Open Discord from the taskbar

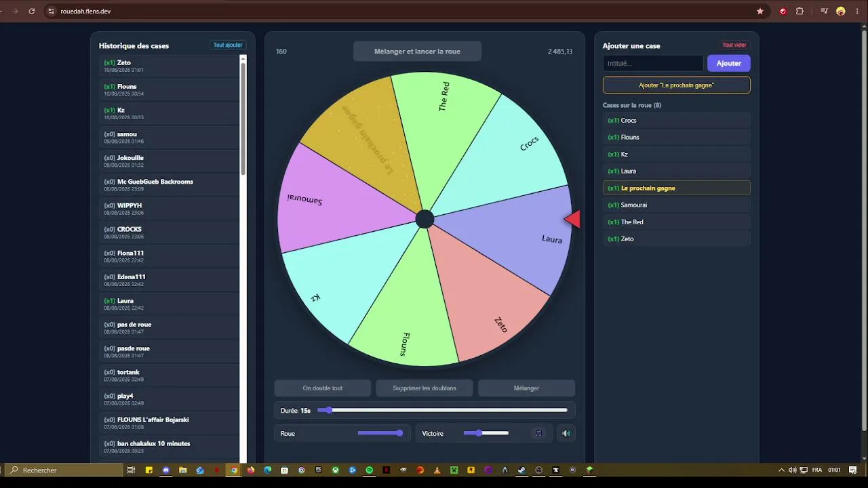166,470
